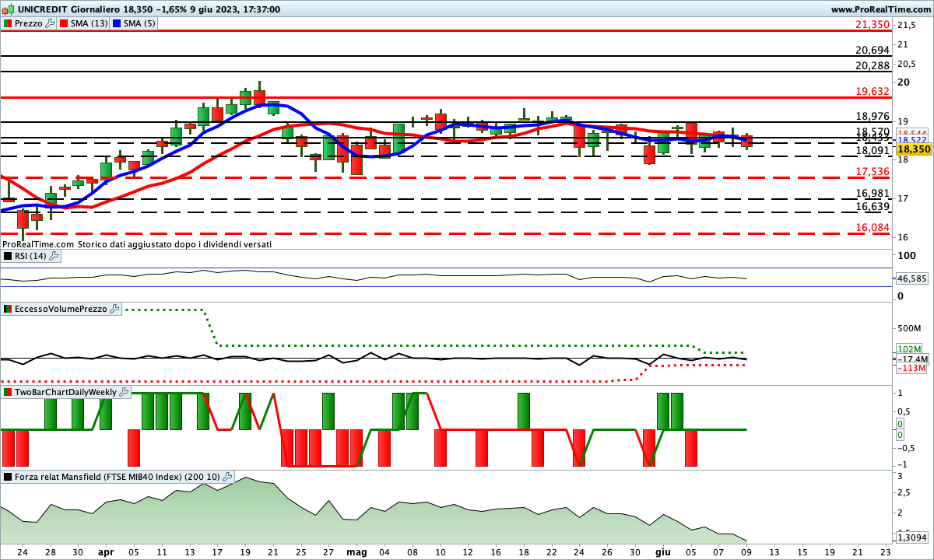Click the blue SMA (5) color swatch
934x560 pixels.
point(118,23)
